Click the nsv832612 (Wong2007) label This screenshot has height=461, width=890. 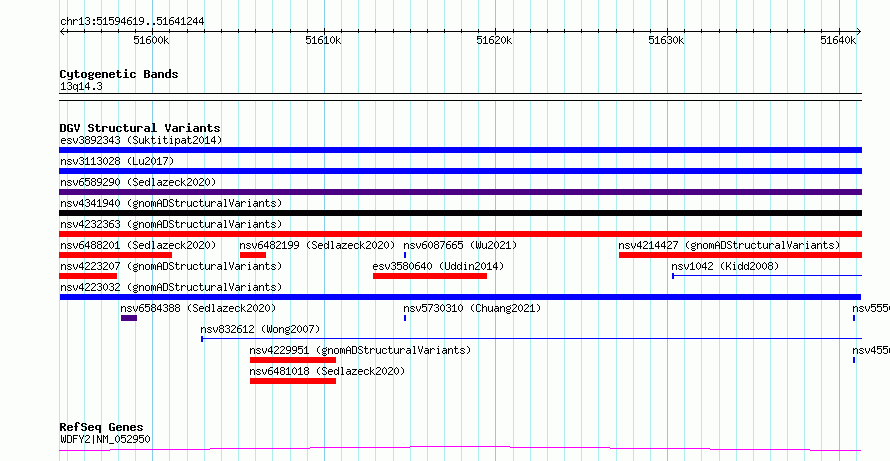[x=260, y=329]
